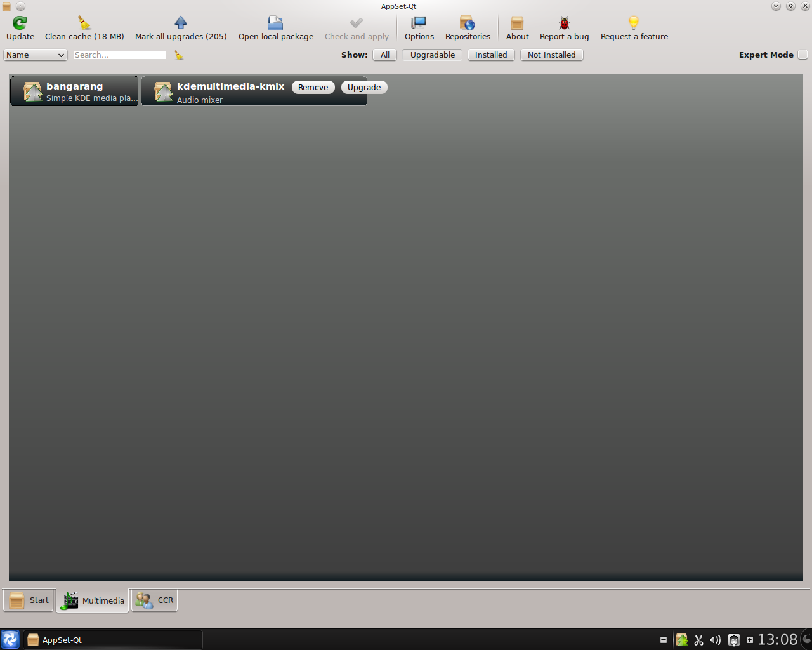812x650 pixels.
Task: Open the Kickoff application launcher
Action: pyautogui.click(x=10, y=639)
